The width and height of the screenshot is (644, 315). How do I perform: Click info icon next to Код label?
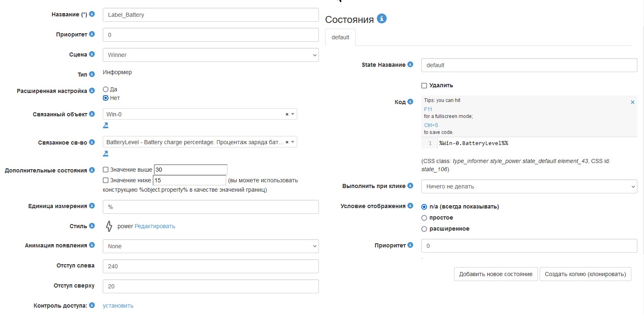[410, 102]
